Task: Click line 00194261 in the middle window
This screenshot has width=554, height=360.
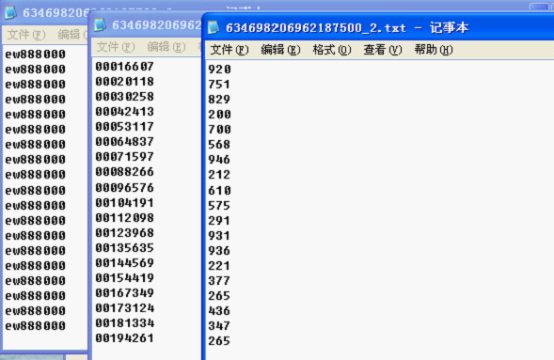Action: [x=125, y=338]
